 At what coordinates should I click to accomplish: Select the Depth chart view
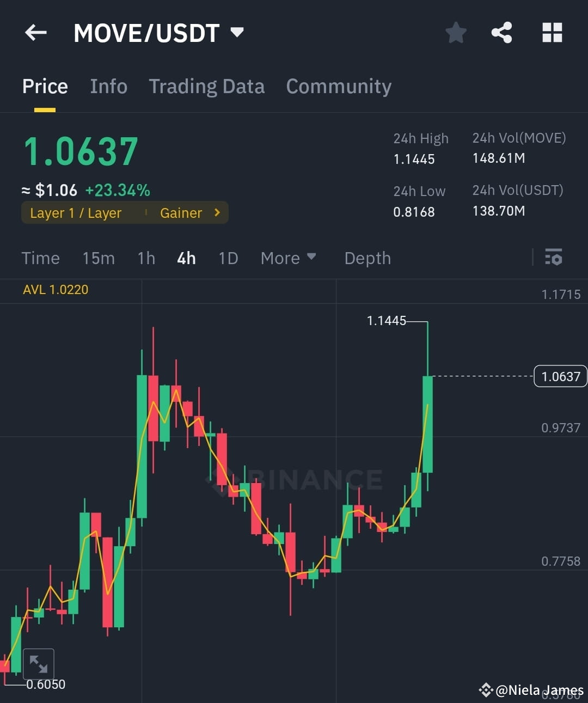click(367, 258)
